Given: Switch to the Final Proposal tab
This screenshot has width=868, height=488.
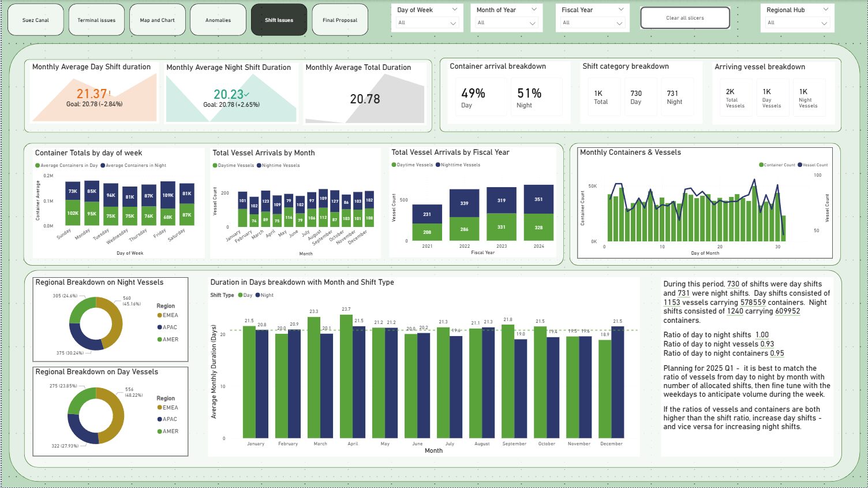Looking at the screenshot, I should (x=340, y=20).
